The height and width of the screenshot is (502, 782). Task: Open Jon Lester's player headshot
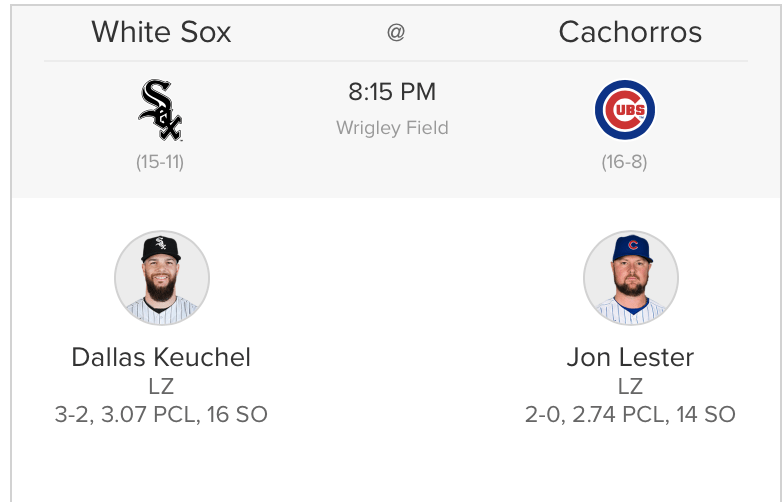point(631,278)
